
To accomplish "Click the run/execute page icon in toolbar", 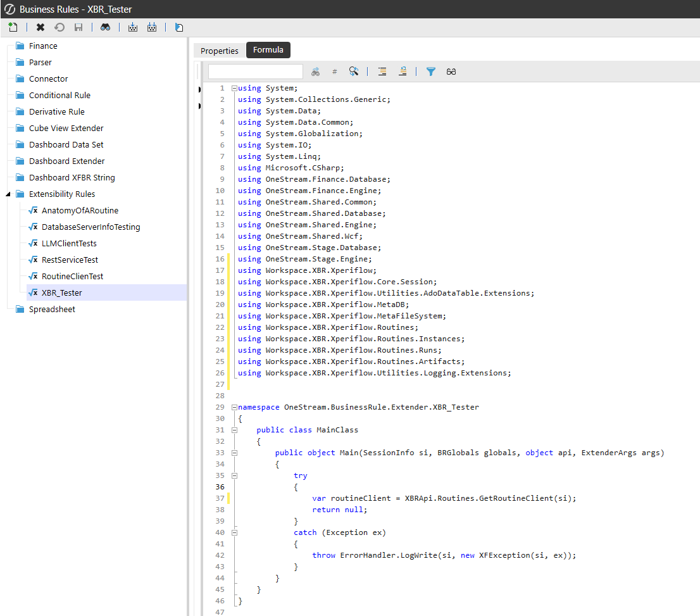I will point(179,27).
